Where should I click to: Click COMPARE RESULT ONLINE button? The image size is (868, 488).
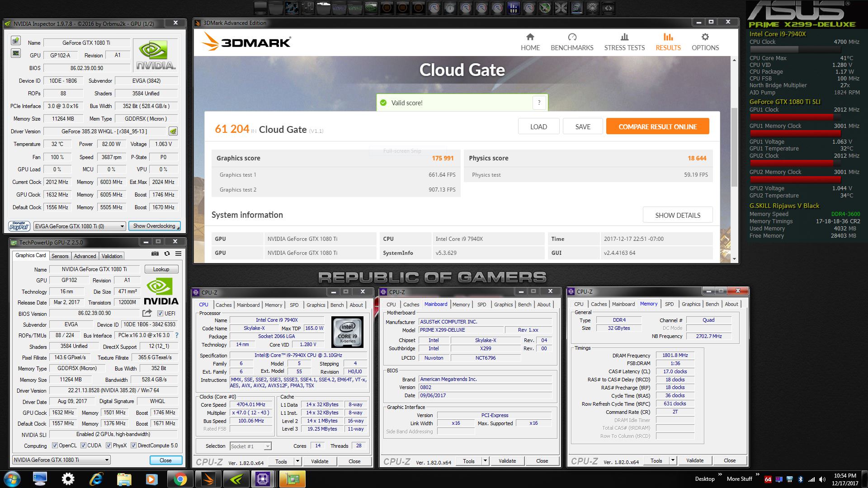(657, 127)
